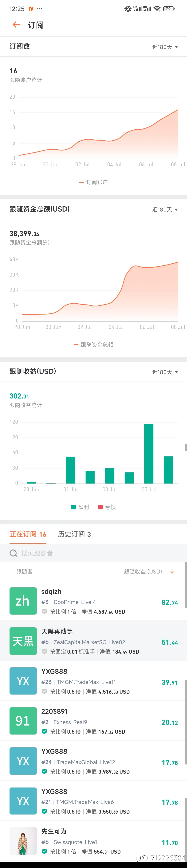Screen dimensions: 187x868
Task: Tap the search magnifier icon
Action: click(x=13, y=553)
